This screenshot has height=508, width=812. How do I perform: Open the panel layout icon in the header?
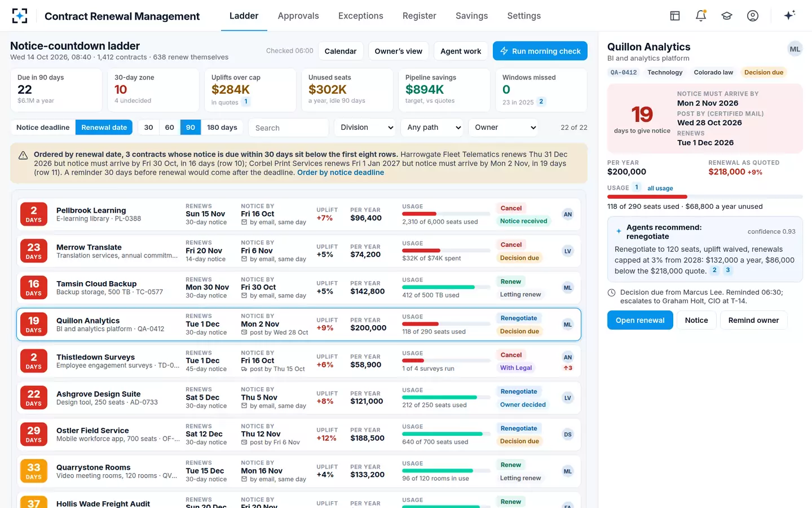pos(675,16)
